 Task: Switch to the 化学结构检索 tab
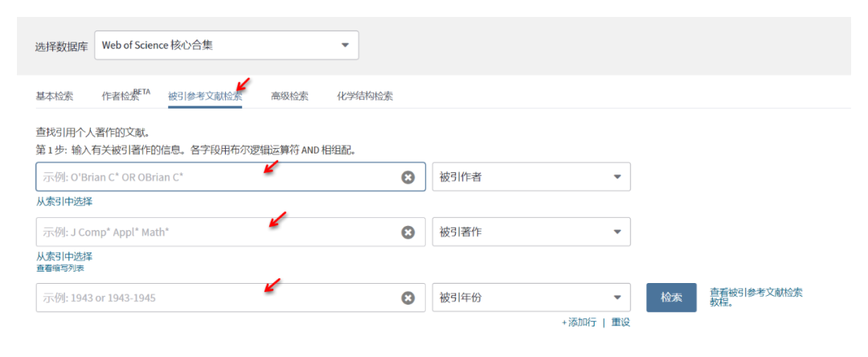(x=365, y=96)
